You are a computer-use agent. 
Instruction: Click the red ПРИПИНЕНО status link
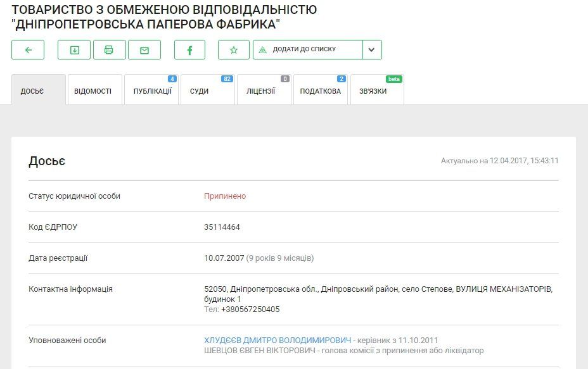click(225, 196)
